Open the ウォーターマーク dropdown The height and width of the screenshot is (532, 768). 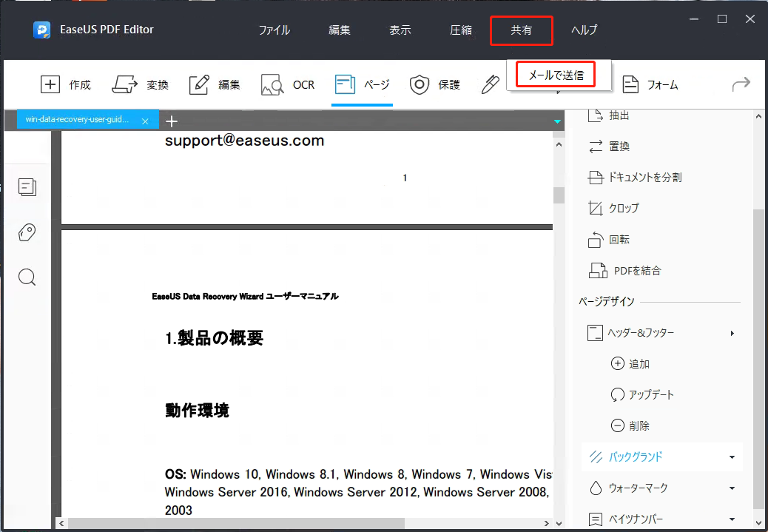pos(657,488)
